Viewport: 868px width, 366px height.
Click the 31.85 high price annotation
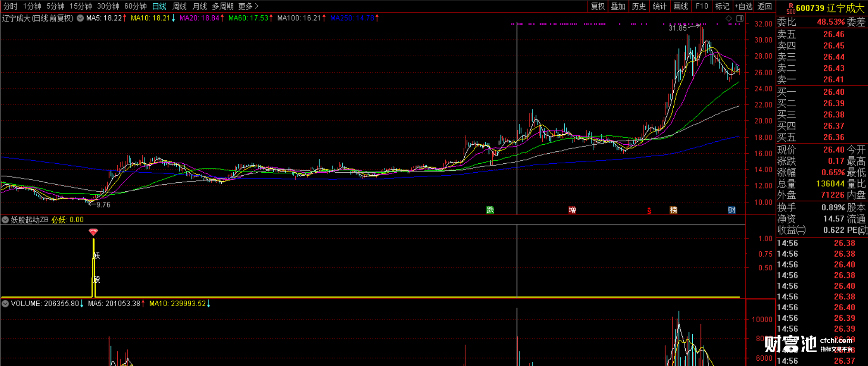677,28
